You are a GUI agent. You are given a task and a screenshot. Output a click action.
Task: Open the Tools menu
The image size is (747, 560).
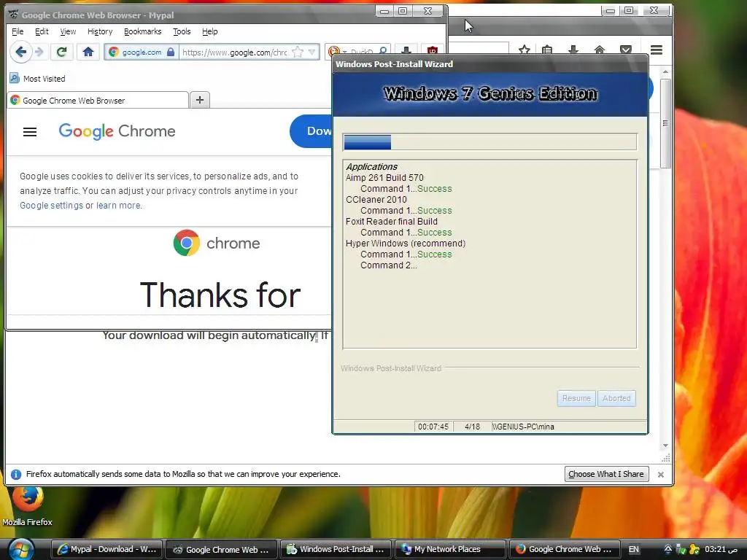tap(182, 31)
